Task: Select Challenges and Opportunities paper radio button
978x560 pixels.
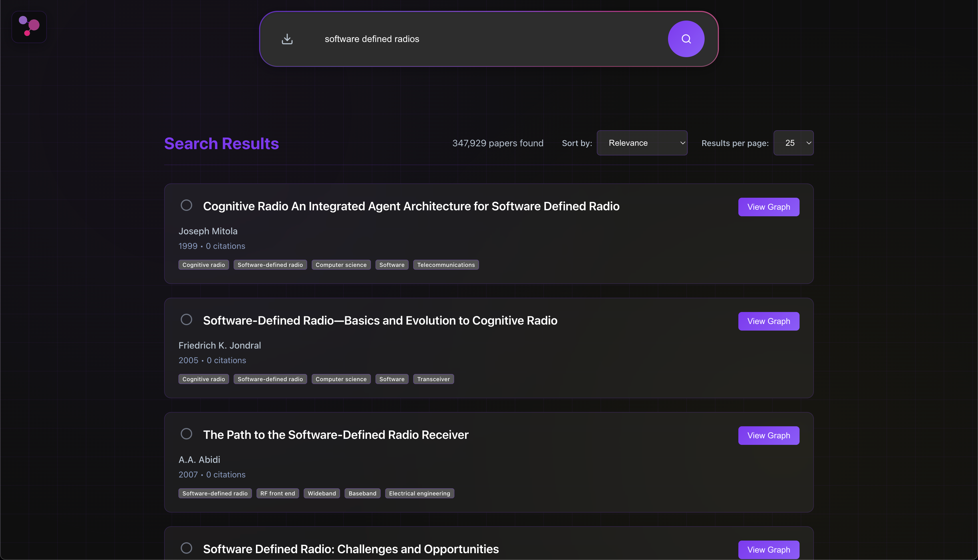Action: pos(186,548)
